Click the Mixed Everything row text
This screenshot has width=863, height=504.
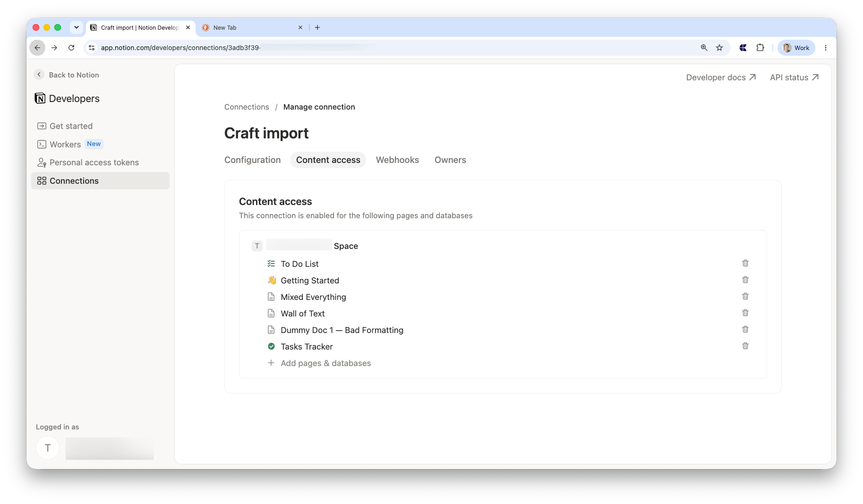click(x=313, y=297)
